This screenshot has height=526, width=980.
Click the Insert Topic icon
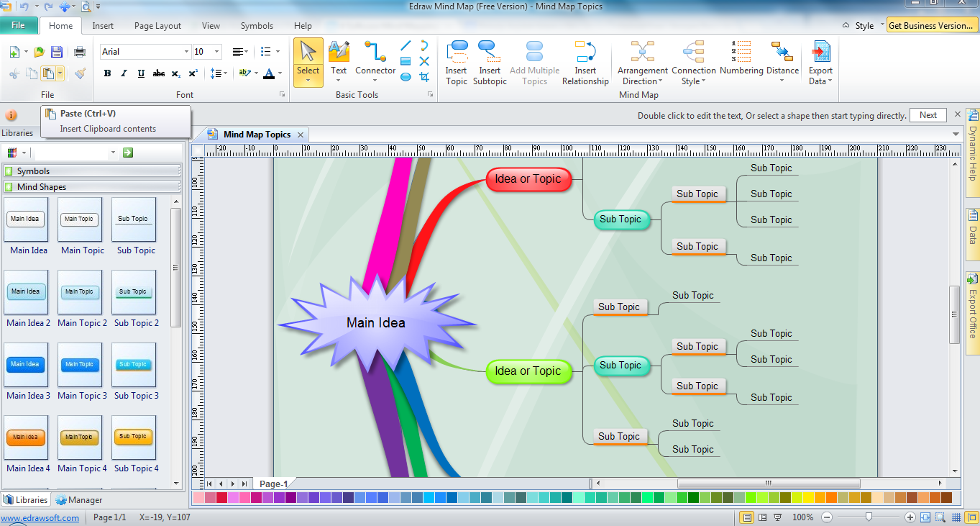point(457,52)
